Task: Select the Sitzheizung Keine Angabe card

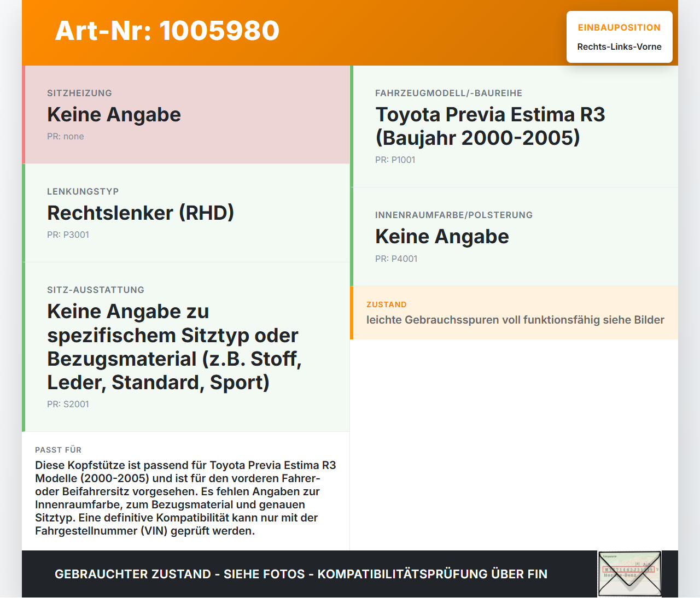Action: click(186, 115)
